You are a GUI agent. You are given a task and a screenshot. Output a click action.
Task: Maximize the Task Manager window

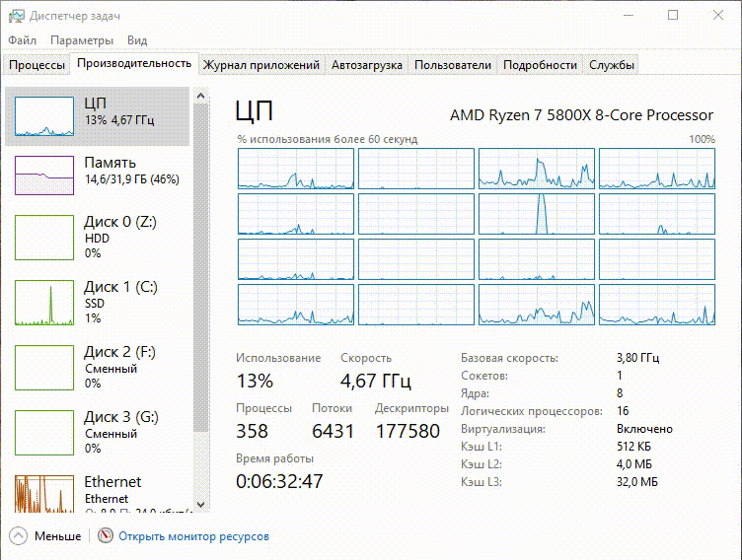coord(673,15)
